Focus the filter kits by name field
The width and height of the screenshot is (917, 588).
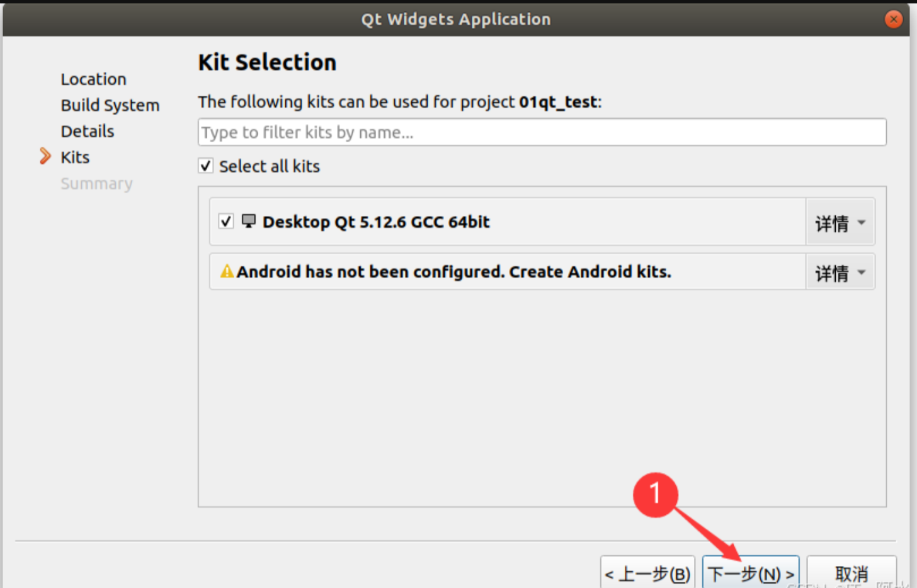point(542,132)
